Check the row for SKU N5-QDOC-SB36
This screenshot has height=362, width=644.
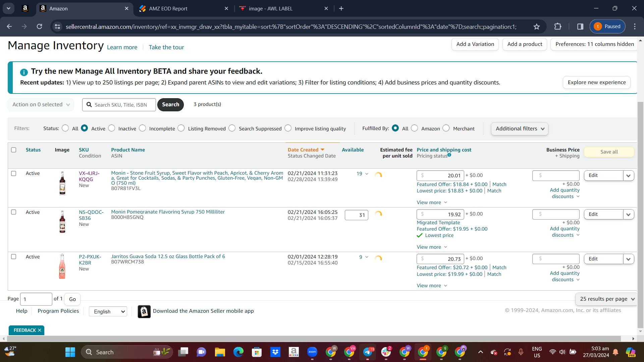pos(14,212)
